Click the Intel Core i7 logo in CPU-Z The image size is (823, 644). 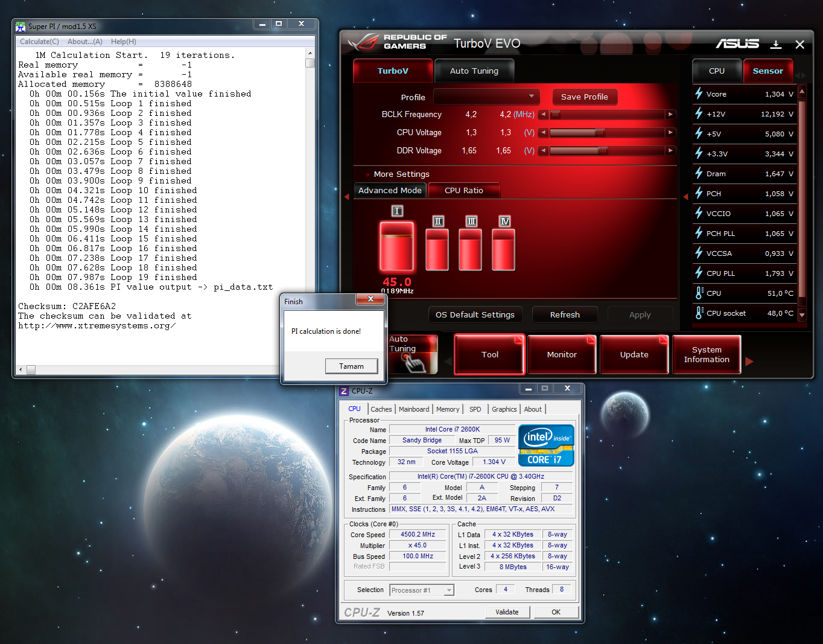pyautogui.click(x=546, y=445)
